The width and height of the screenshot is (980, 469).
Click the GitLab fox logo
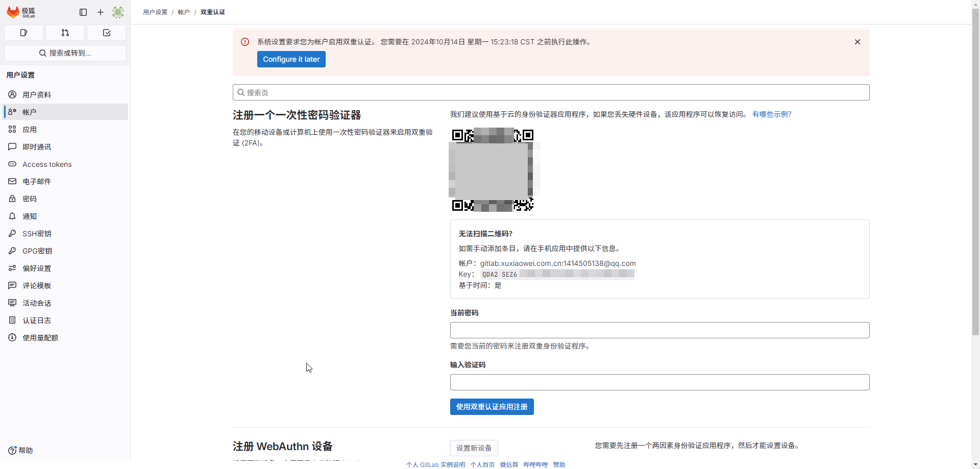click(13, 12)
